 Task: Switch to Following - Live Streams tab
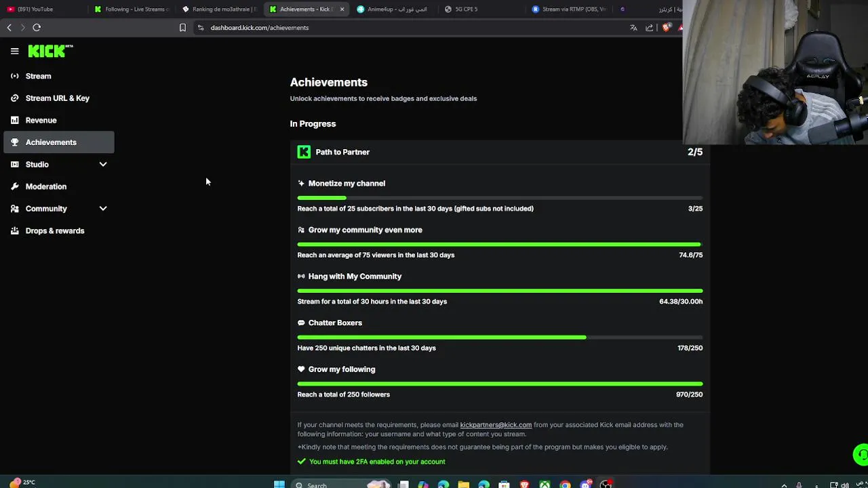tap(132, 9)
